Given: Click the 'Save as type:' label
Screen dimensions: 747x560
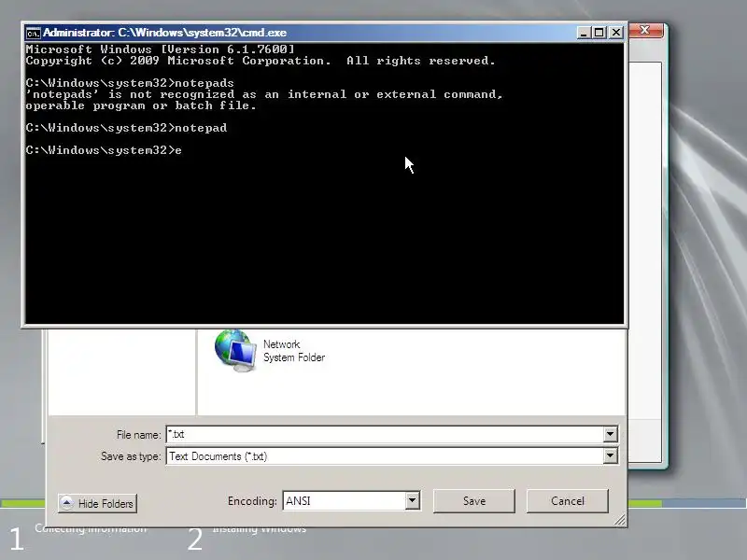Looking at the screenshot, I should point(131,456).
